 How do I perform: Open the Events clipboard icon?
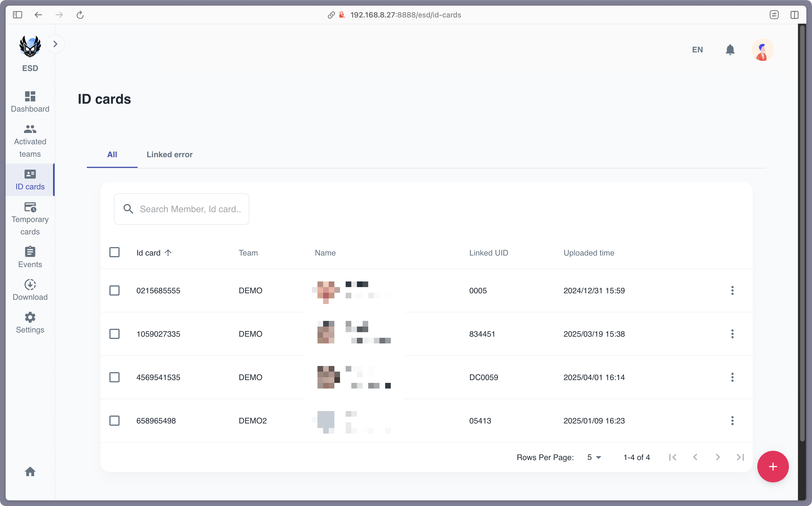pyautogui.click(x=30, y=252)
